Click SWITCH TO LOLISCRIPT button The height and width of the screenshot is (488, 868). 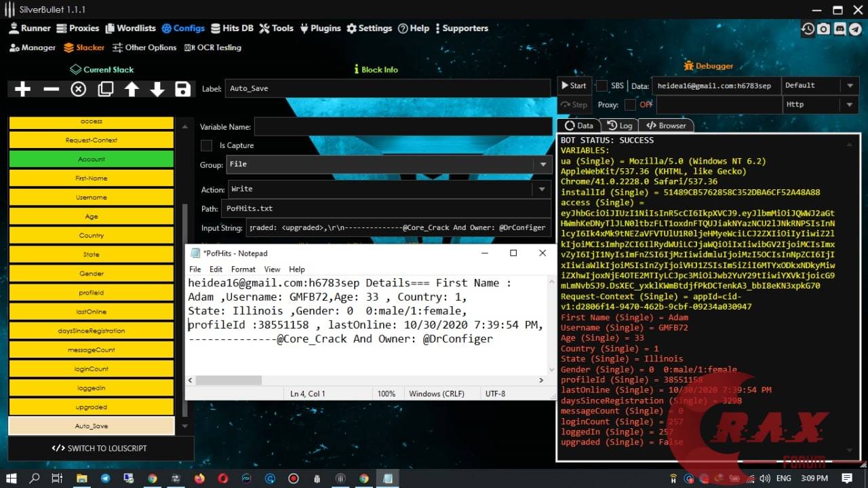(x=100, y=448)
